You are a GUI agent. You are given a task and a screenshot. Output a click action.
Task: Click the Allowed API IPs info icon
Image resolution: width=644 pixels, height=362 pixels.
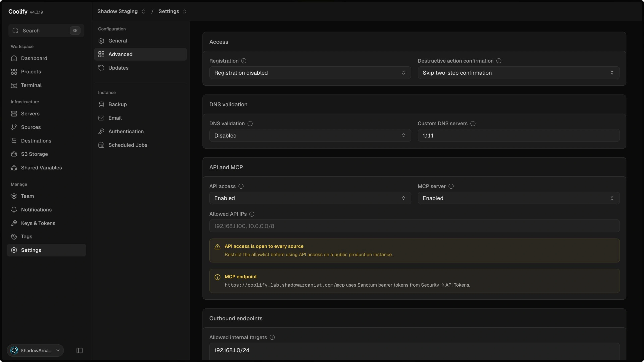click(252, 214)
